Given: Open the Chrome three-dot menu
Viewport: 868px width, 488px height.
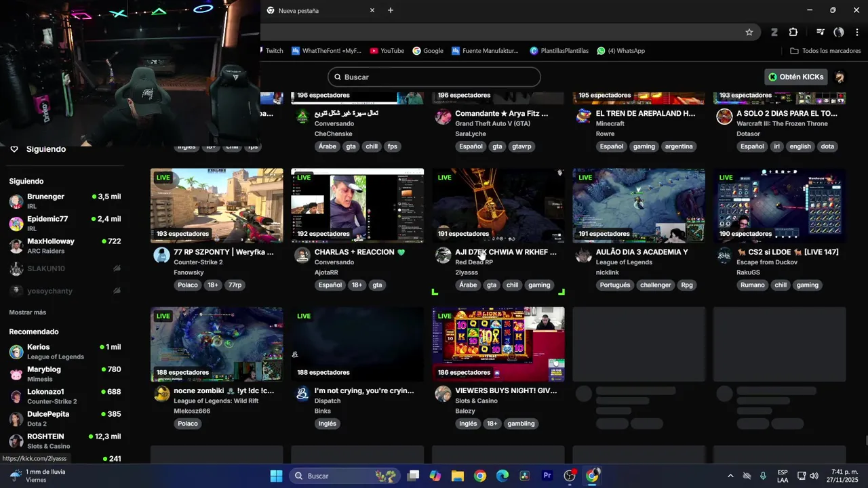Looking at the screenshot, I should 857,32.
